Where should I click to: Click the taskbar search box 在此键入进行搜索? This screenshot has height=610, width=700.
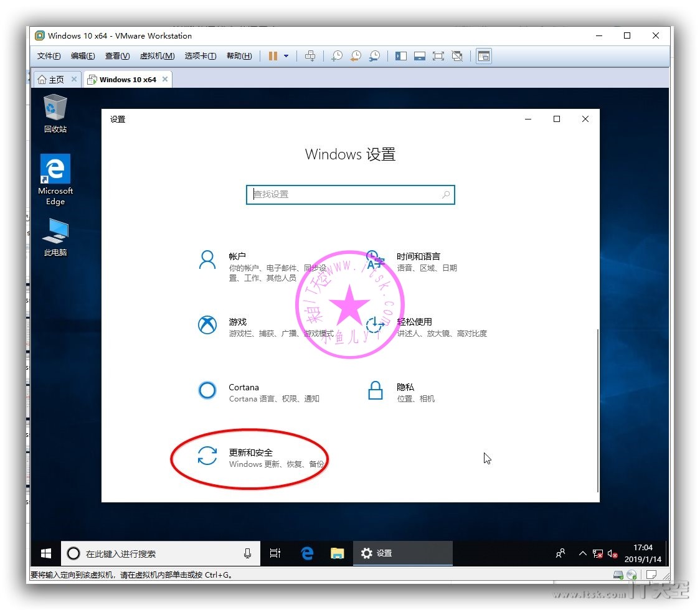160,554
